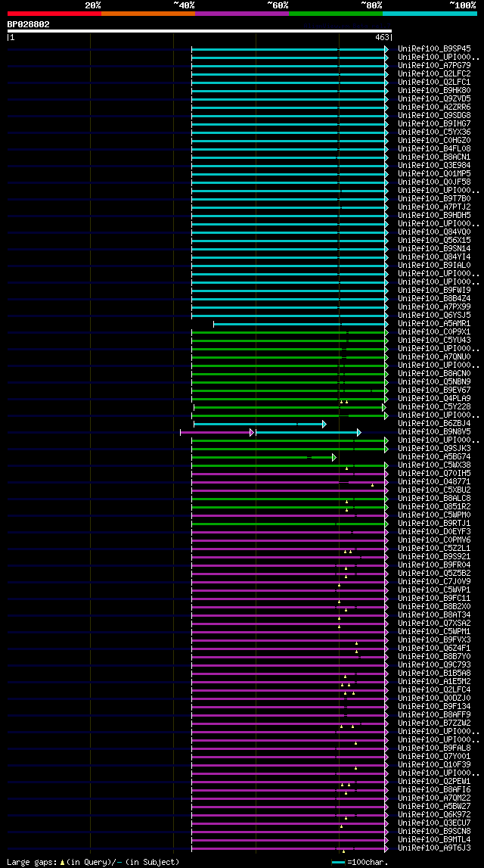Open the UniRef100_Q2LFC1 entry
Screen dimensions: 484x868
(x=434, y=82)
